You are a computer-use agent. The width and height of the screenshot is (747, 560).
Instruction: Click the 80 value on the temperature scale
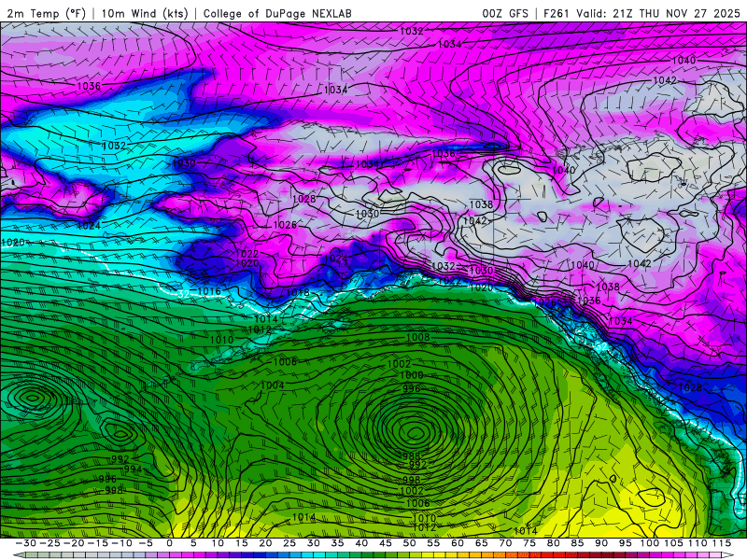click(553, 543)
